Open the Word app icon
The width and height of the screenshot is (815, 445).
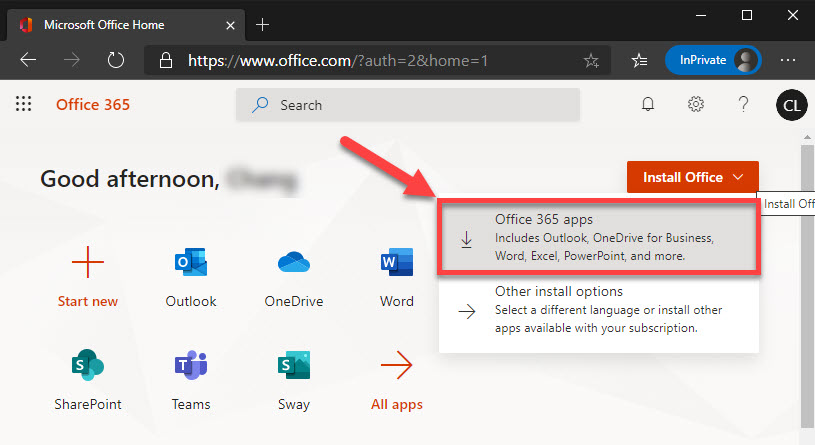[x=397, y=262]
